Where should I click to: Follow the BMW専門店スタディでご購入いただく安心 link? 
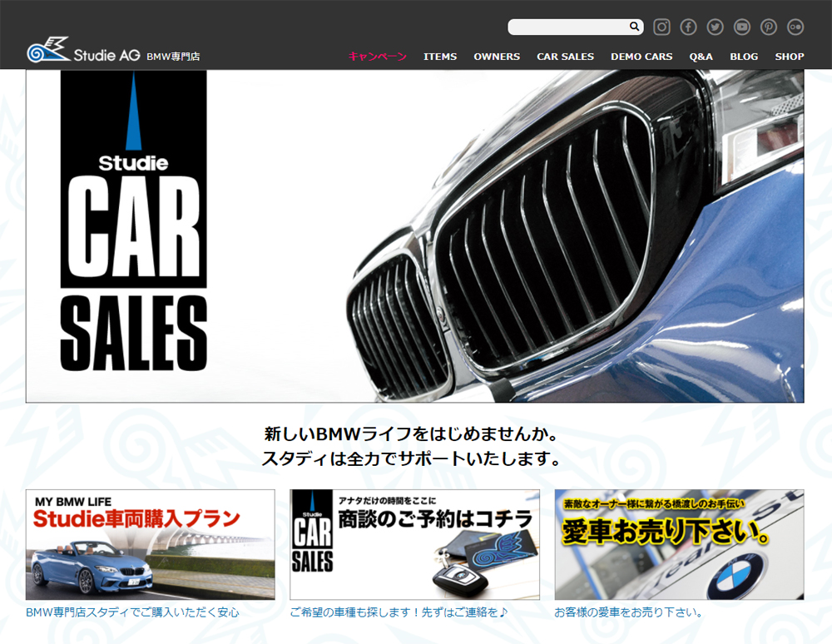pyautogui.click(x=132, y=612)
